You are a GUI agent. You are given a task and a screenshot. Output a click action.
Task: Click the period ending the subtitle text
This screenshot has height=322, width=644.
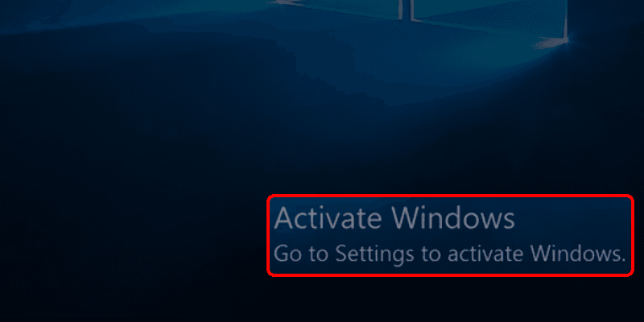[623, 260]
